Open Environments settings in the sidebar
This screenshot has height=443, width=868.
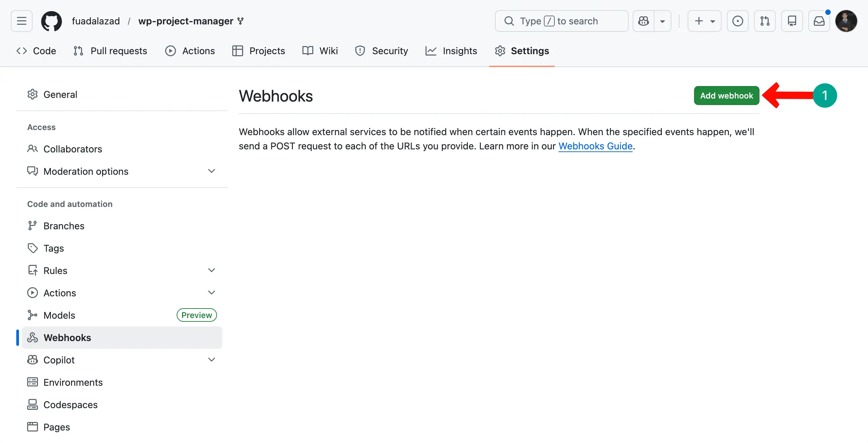(x=73, y=382)
